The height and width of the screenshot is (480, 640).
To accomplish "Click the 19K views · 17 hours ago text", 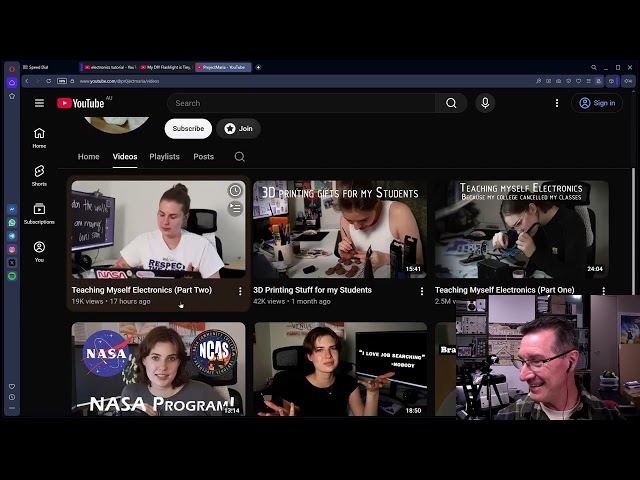I will pyautogui.click(x=111, y=301).
